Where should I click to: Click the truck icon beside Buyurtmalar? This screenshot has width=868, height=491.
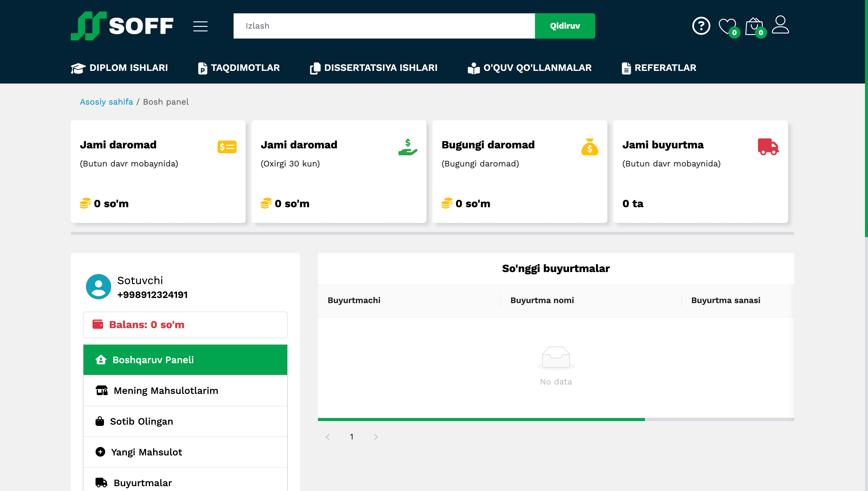point(101,483)
